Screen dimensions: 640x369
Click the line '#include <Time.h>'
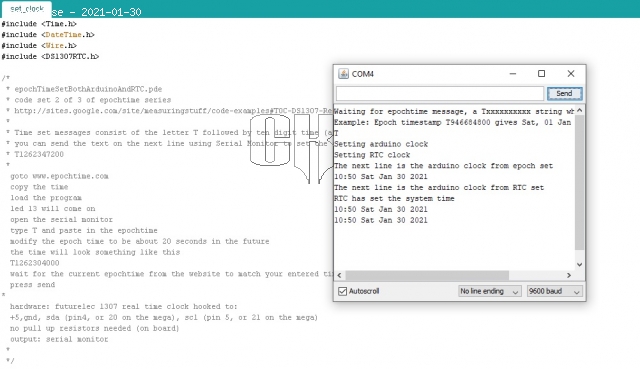(39, 24)
